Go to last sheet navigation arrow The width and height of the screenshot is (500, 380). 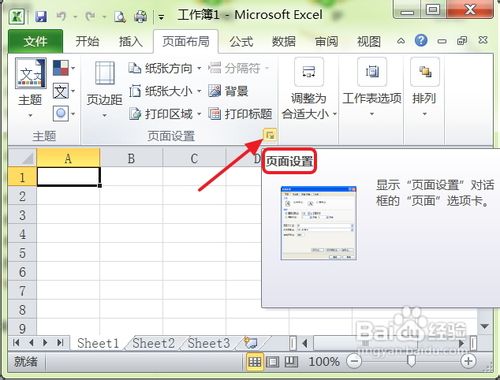coord(60,342)
